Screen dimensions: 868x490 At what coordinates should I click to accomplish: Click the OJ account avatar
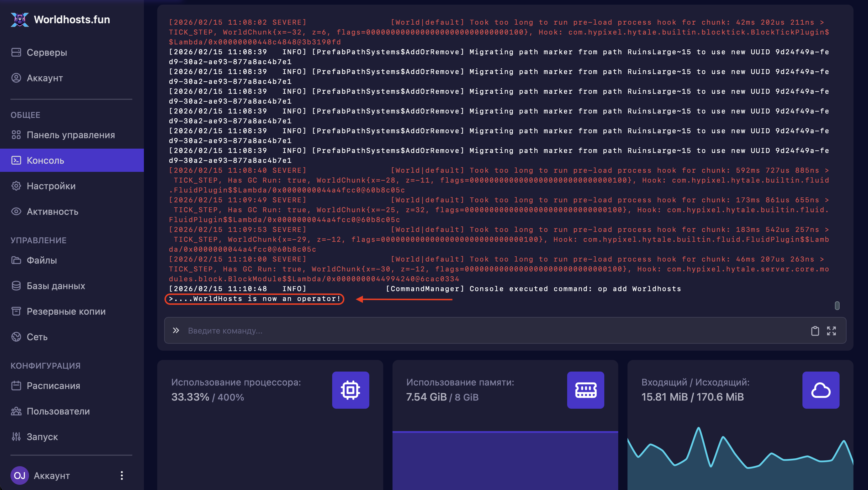19,475
